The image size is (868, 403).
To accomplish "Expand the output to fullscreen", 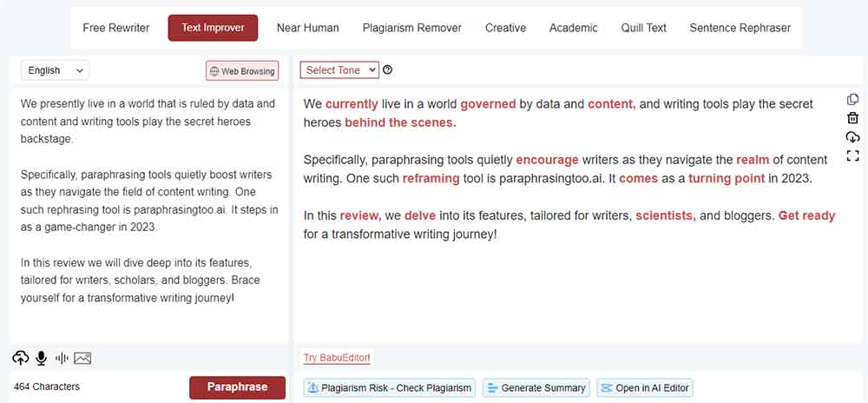I will (852, 156).
